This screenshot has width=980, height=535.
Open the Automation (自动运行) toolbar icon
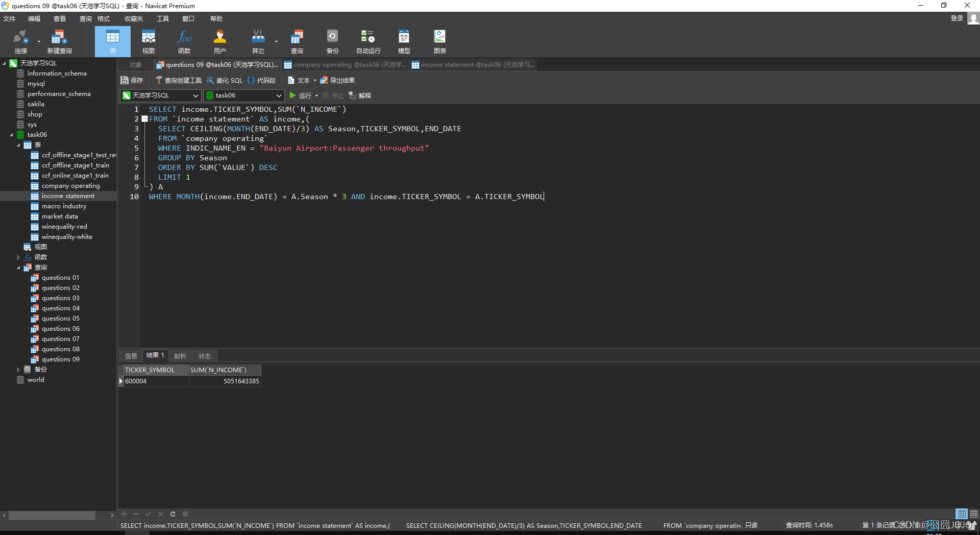(x=368, y=41)
